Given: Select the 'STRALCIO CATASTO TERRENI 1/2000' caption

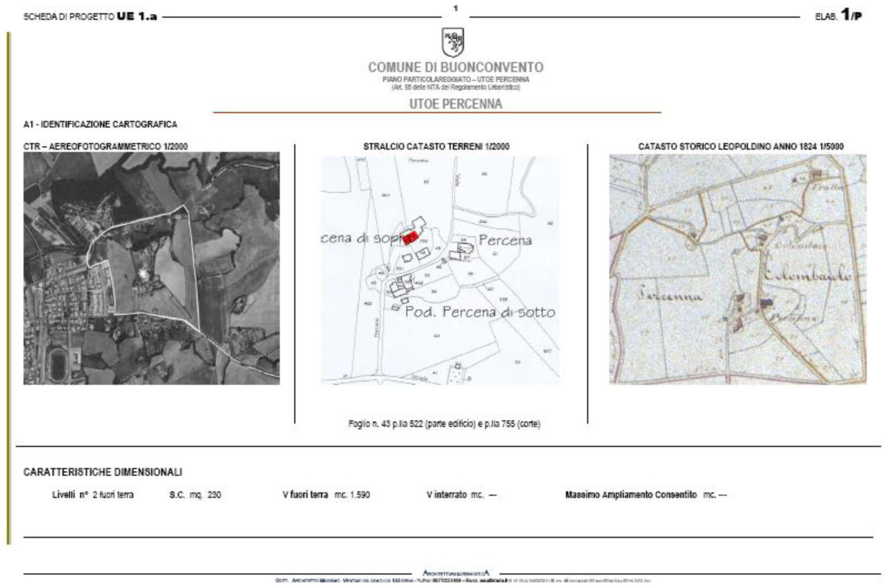Looking at the screenshot, I should 436,146.
